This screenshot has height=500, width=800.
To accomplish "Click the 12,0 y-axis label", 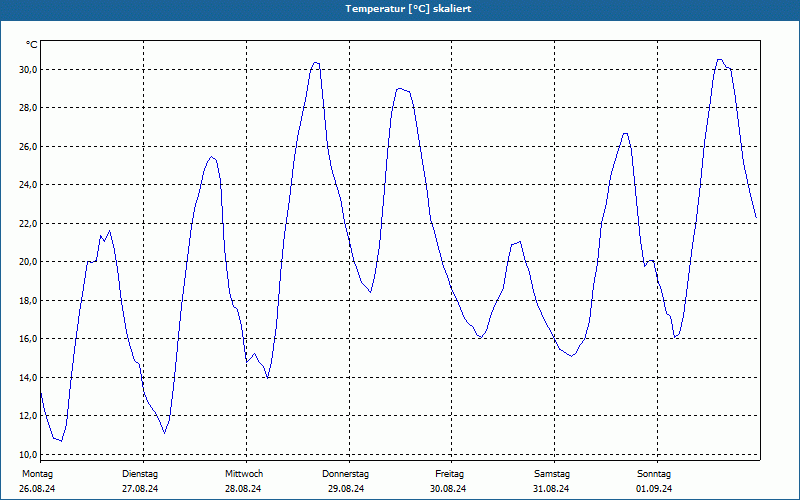I will [x=27, y=416].
